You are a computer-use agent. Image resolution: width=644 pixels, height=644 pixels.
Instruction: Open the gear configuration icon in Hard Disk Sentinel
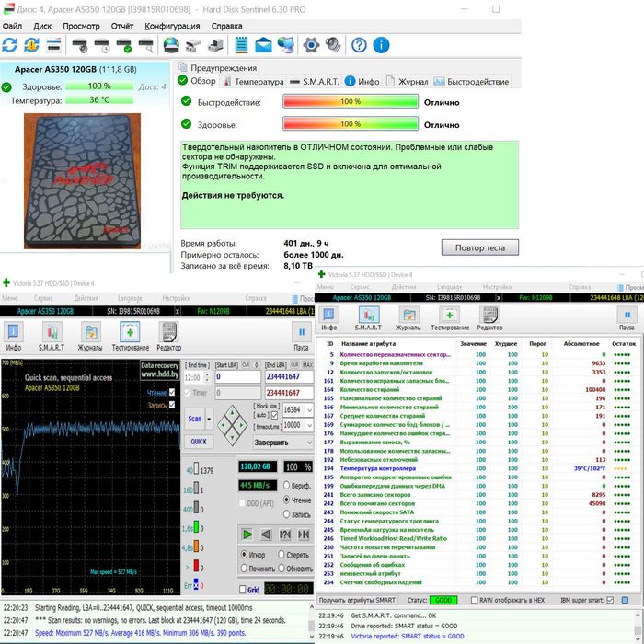pyautogui.click(x=311, y=45)
